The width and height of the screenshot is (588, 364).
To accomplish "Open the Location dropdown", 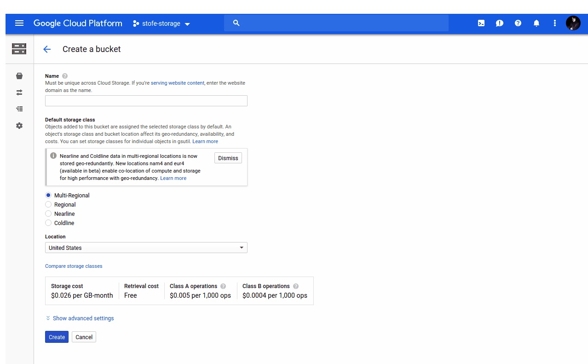I will click(x=146, y=248).
